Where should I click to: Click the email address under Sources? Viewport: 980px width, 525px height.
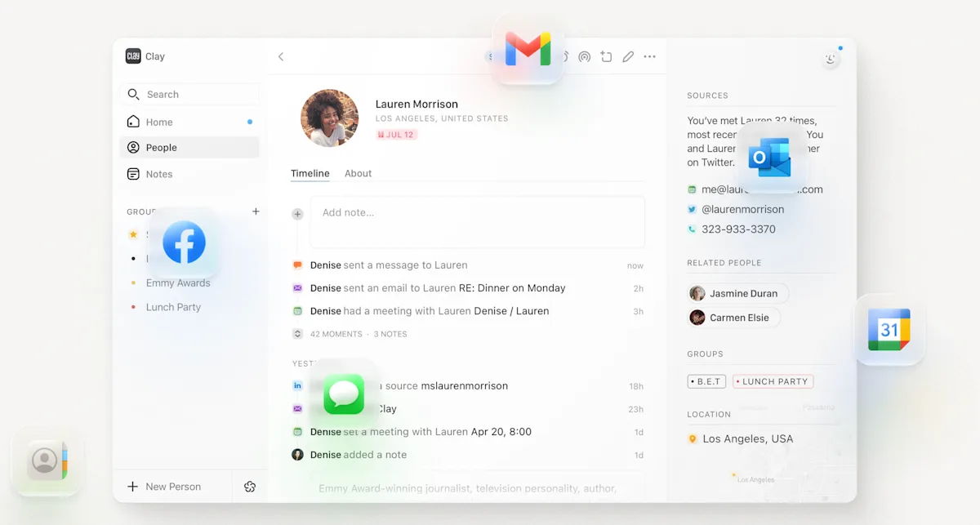[762, 189]
